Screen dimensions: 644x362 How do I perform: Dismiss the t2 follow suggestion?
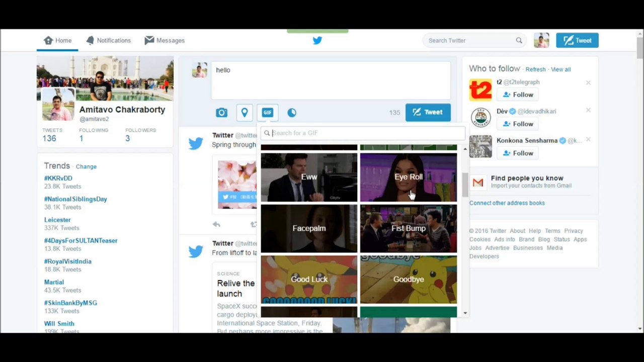tap(588, 82)
